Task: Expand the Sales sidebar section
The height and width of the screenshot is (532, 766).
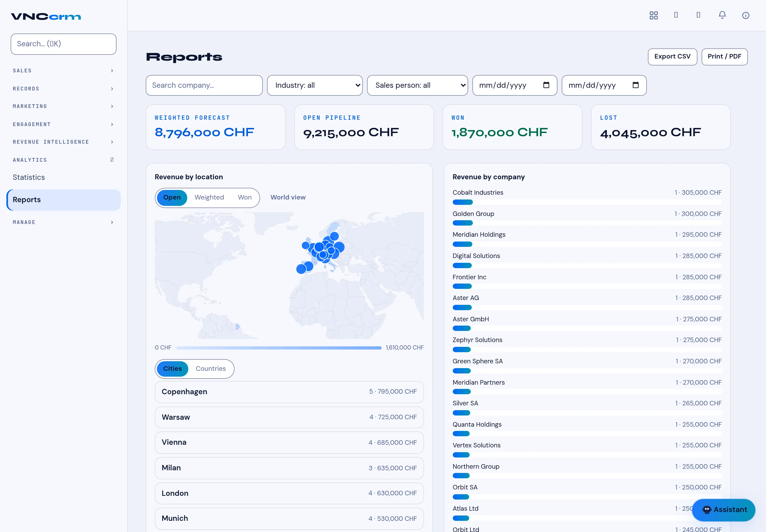Action: point(63,71)
